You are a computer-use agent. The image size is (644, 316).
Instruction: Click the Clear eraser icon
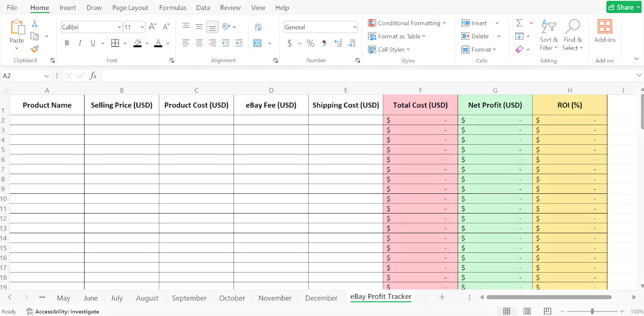pyautogui.click(x=519, y=49)
